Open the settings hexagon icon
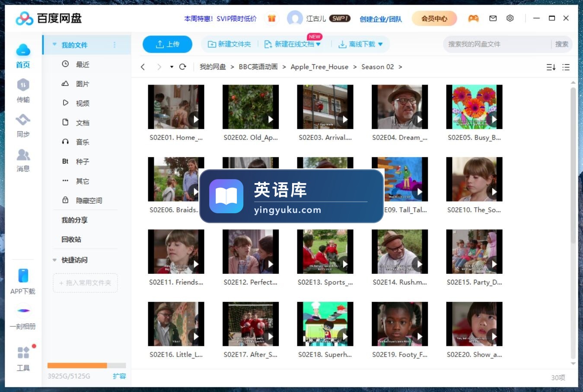 [x=510, y=19]
